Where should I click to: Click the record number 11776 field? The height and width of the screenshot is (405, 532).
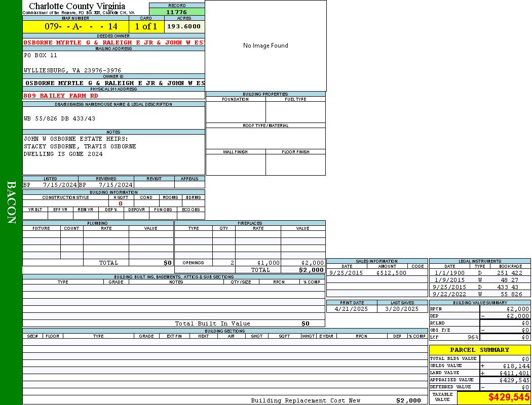(177, 12)
